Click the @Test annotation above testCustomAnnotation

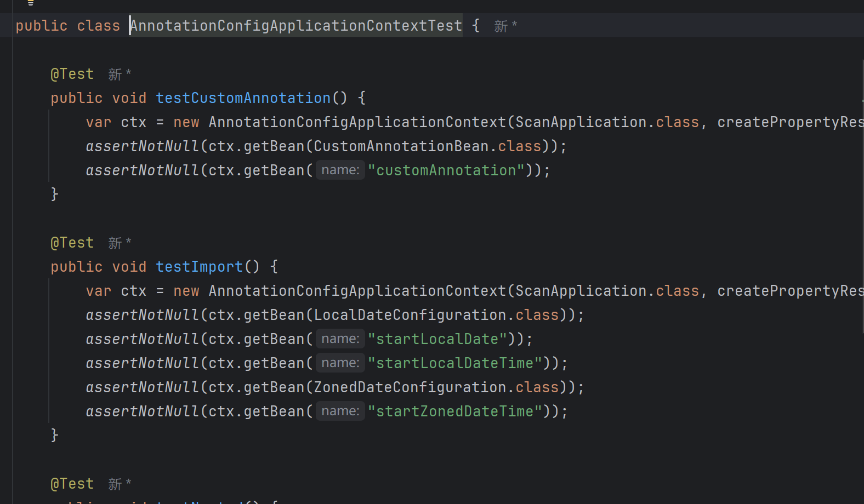(72, 74)
